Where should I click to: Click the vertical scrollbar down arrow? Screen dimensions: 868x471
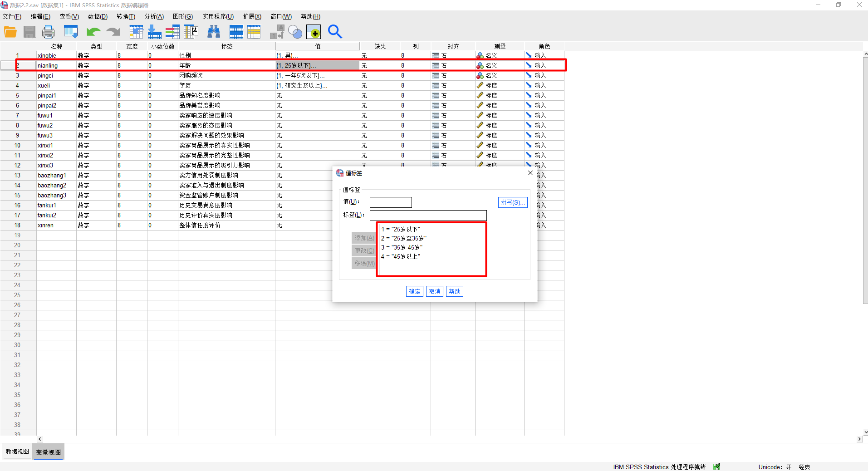865,432
